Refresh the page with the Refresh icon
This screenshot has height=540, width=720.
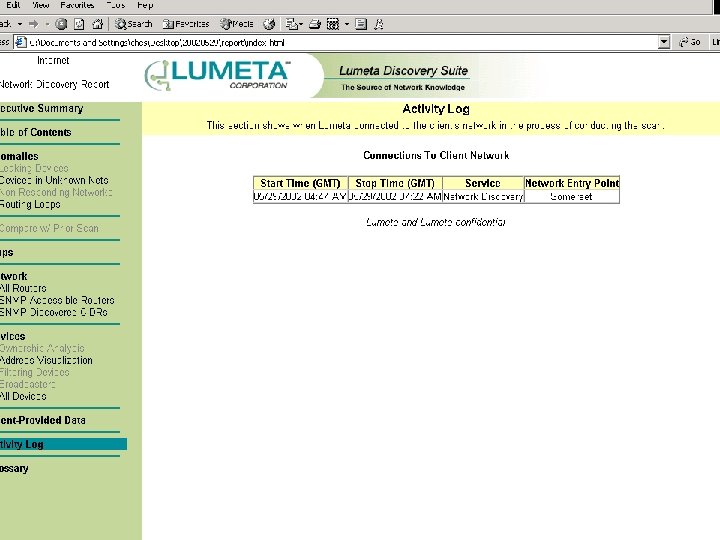click(79, 24)
